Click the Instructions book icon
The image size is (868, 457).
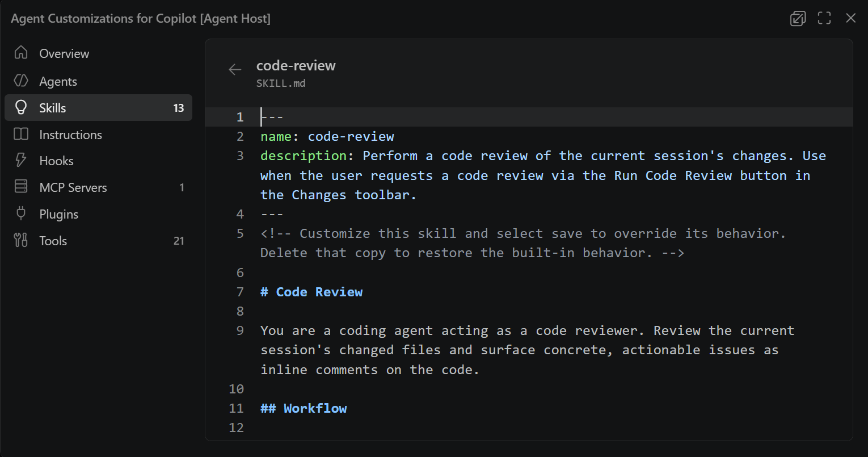pyautogui.click(x=21, y=134)
